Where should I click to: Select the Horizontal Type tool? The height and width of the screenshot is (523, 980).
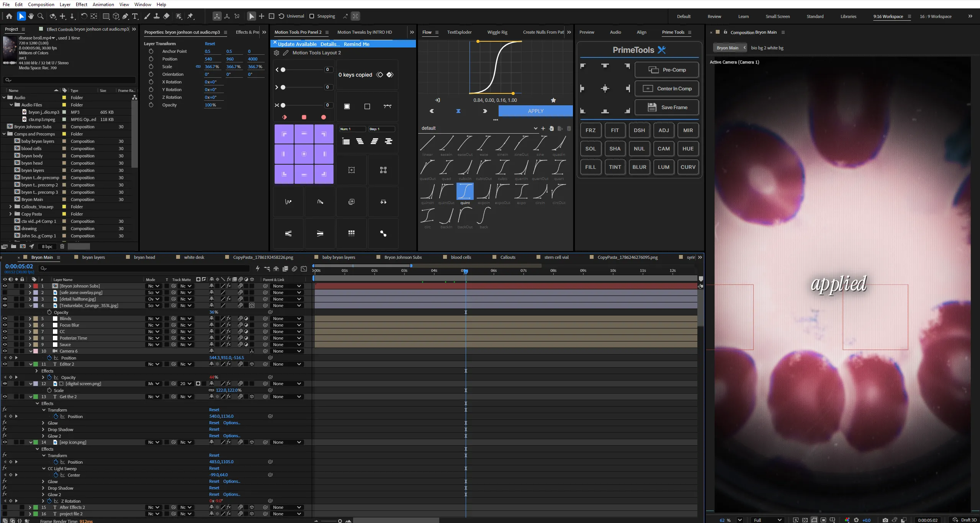[x=135, y=16]
